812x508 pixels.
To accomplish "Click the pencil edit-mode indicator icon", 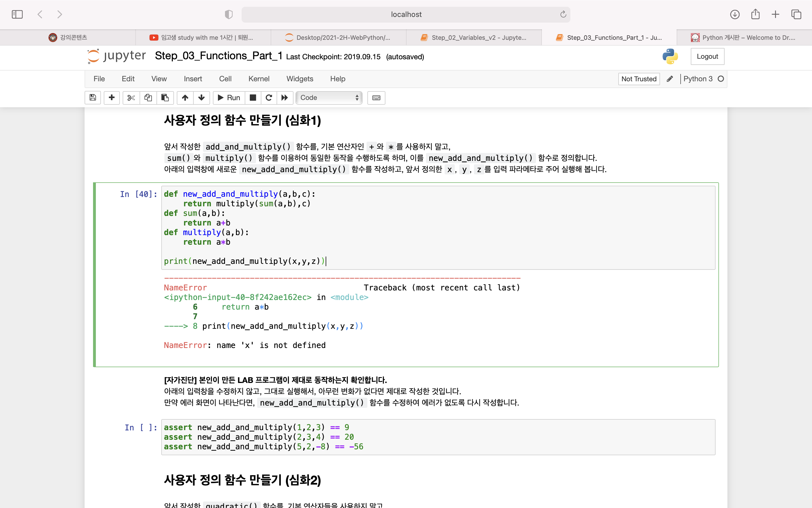I will 670,79.
